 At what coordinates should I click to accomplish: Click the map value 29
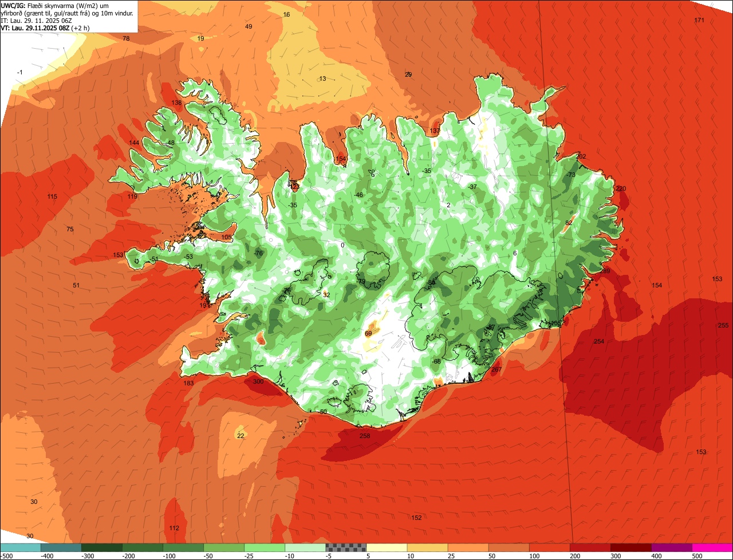408,74
